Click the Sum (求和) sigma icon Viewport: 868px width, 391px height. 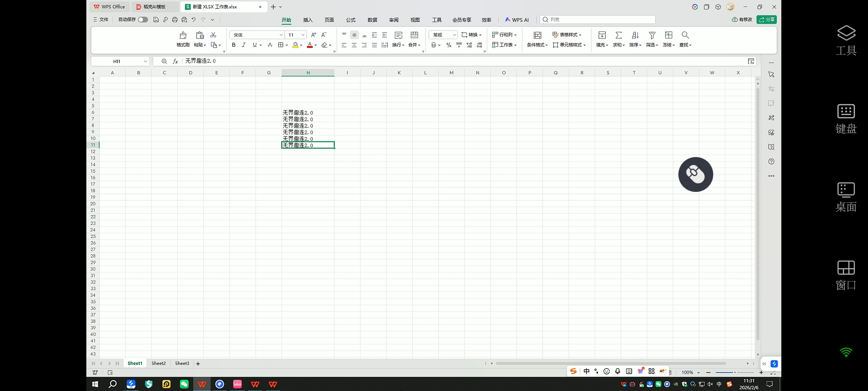[x=618, y=36]
